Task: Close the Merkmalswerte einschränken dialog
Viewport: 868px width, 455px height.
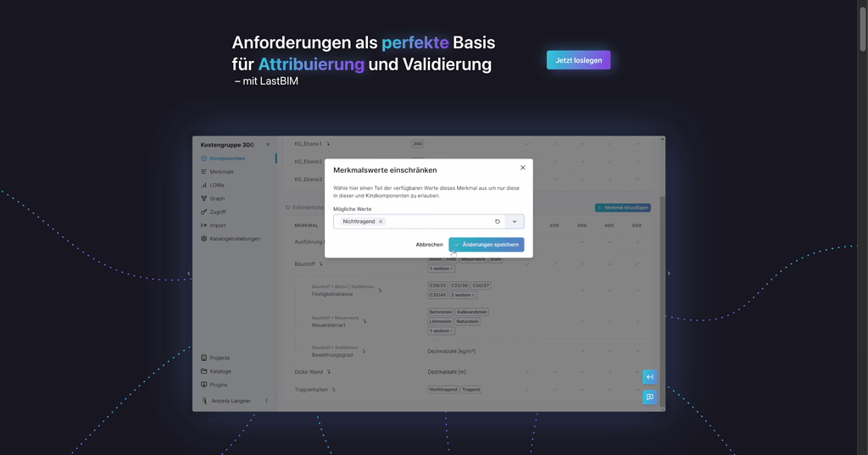Action: pyautogui.click(x=522, y=168)
